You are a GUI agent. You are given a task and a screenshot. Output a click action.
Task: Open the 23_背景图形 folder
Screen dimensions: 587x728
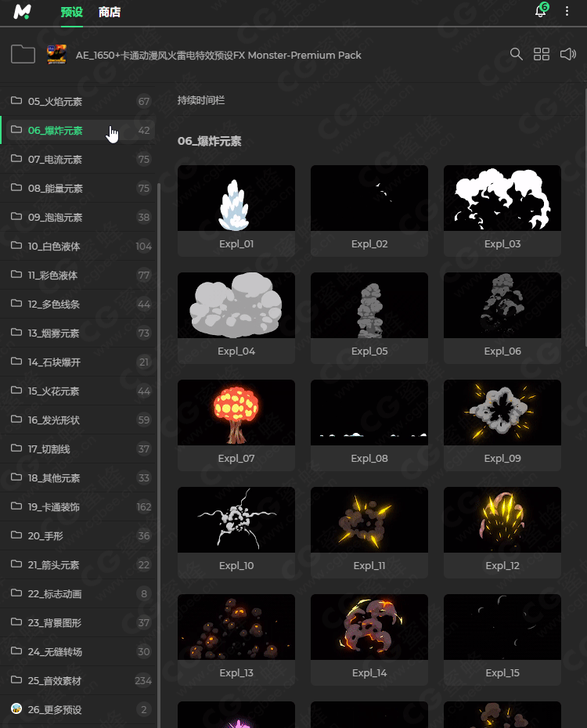pos(78,622)
